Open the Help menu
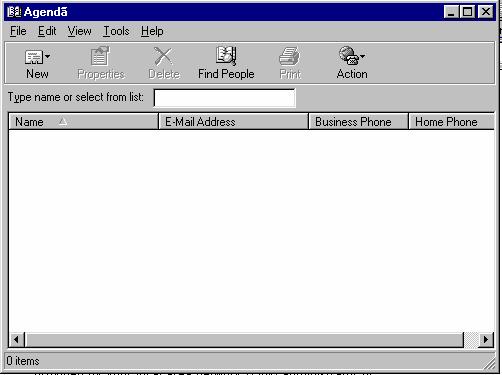 click(152, 31)
